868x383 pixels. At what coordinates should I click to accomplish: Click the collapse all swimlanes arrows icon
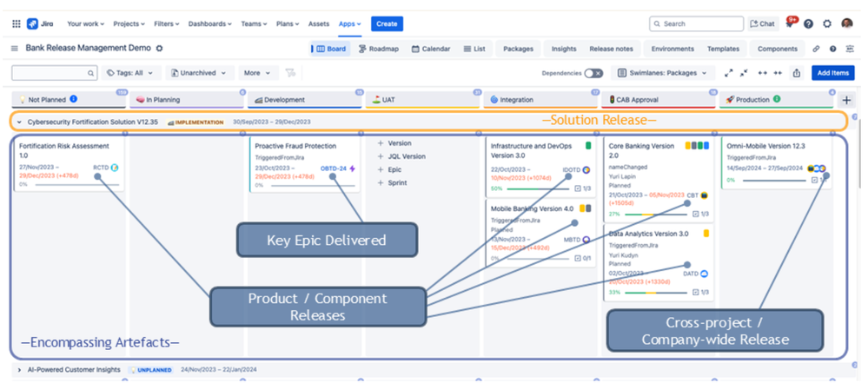point(744,73)
